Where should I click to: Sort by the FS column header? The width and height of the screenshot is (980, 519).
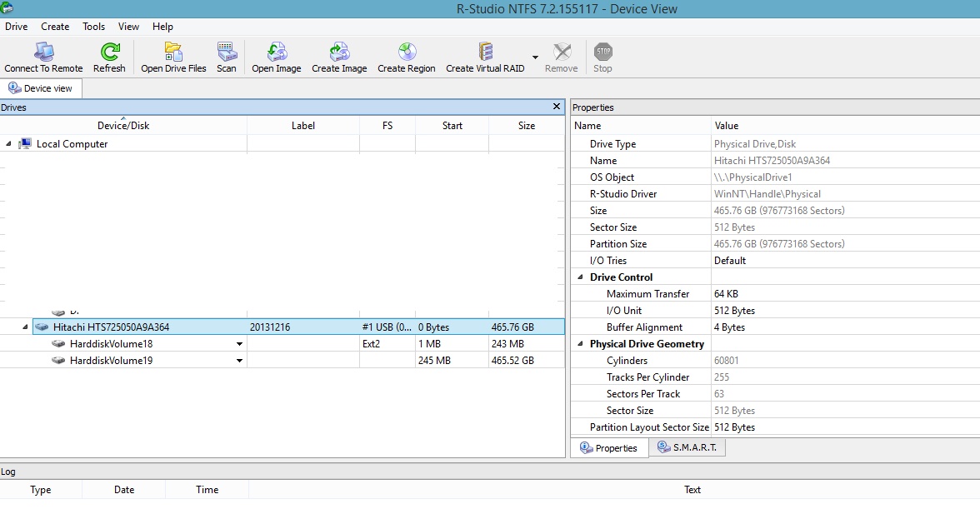point(387,126)
